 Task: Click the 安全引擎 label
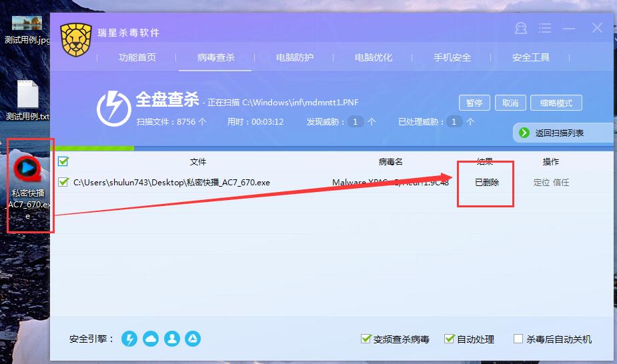click(91, 339)
